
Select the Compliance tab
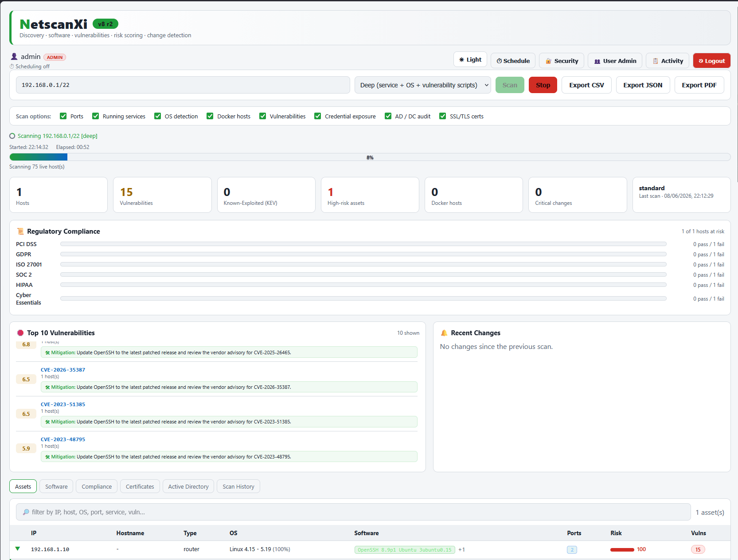[97, 486]
